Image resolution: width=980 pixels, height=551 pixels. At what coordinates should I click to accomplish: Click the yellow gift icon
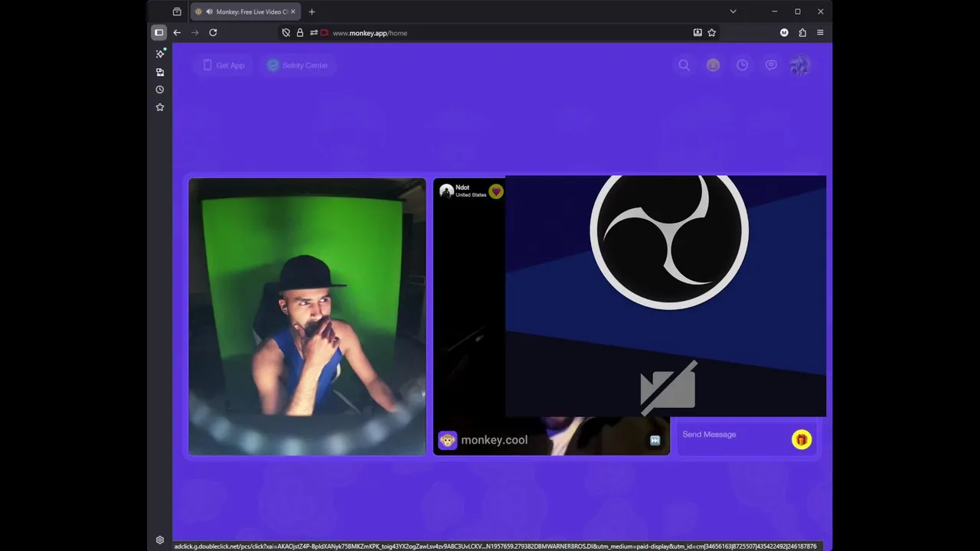point(802,439)
